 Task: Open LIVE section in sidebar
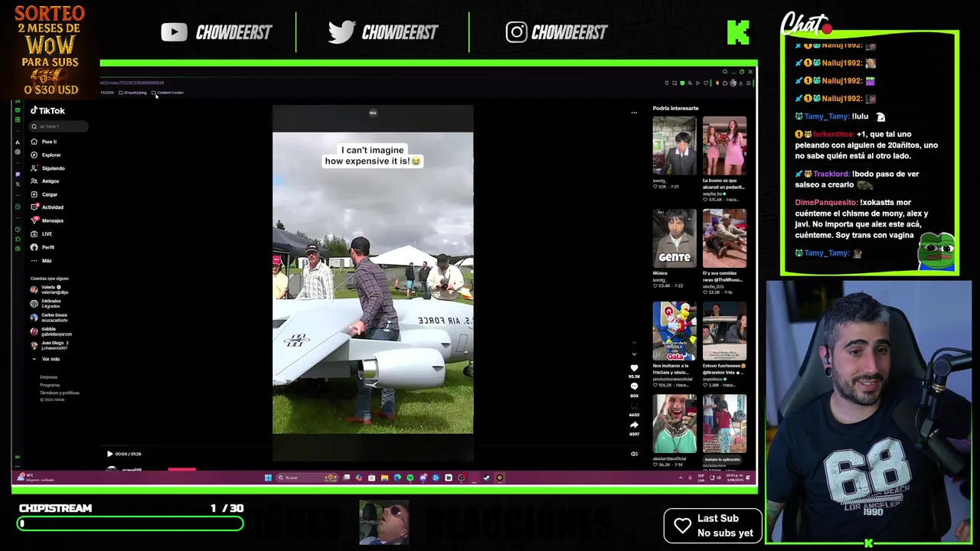41,233
